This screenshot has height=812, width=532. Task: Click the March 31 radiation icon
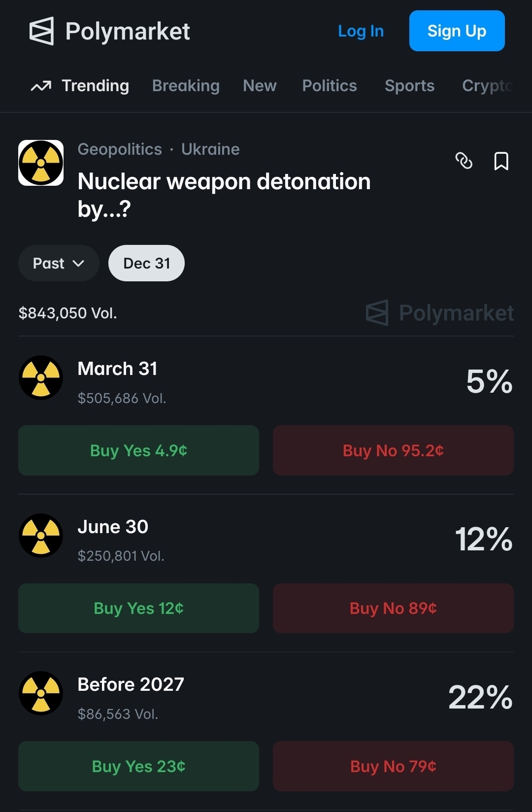coord(41,377)
